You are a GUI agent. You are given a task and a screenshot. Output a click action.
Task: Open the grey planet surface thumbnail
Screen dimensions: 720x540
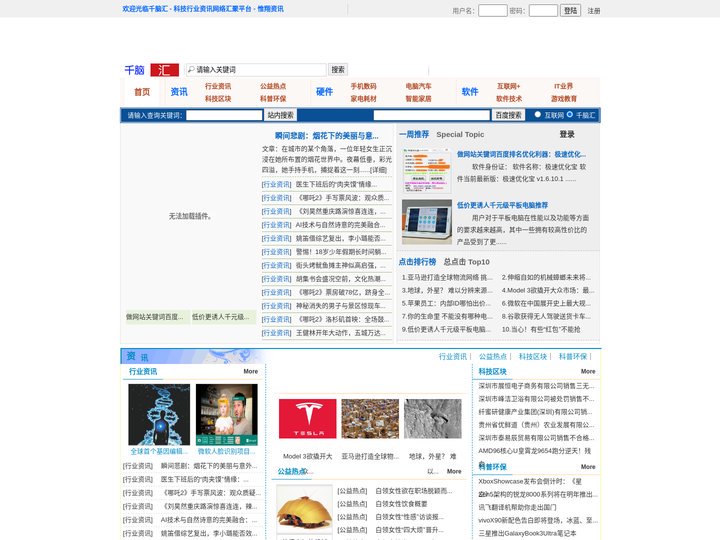tap(433, 419)
